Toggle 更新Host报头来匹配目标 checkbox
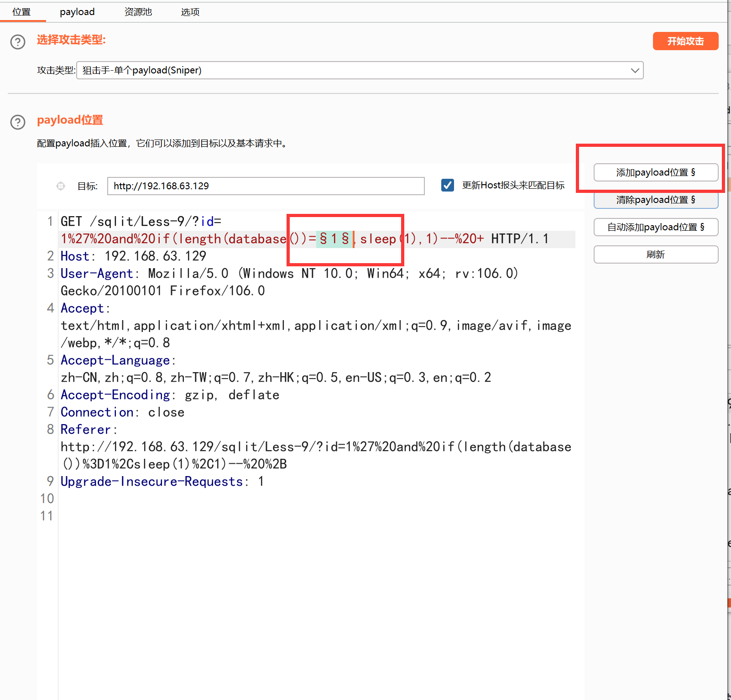The width and height of the screenshot is (731, 700). click(x=448, y=185)
